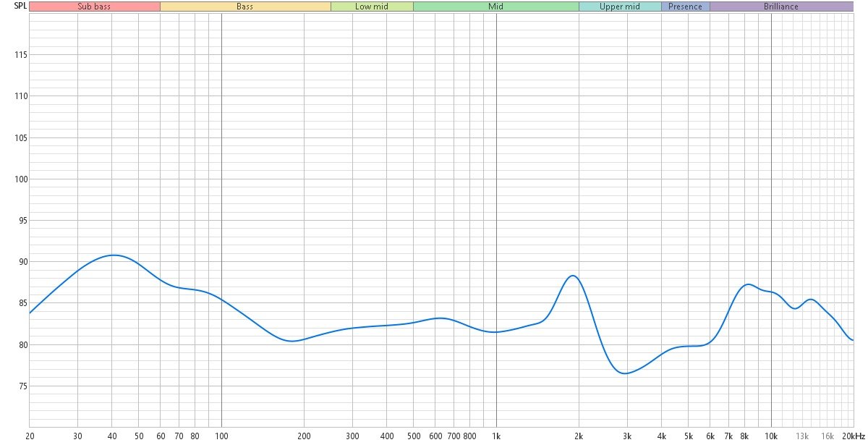Click the 20 Hz frequency tick label
868x445 pixels.
[30, 436]
